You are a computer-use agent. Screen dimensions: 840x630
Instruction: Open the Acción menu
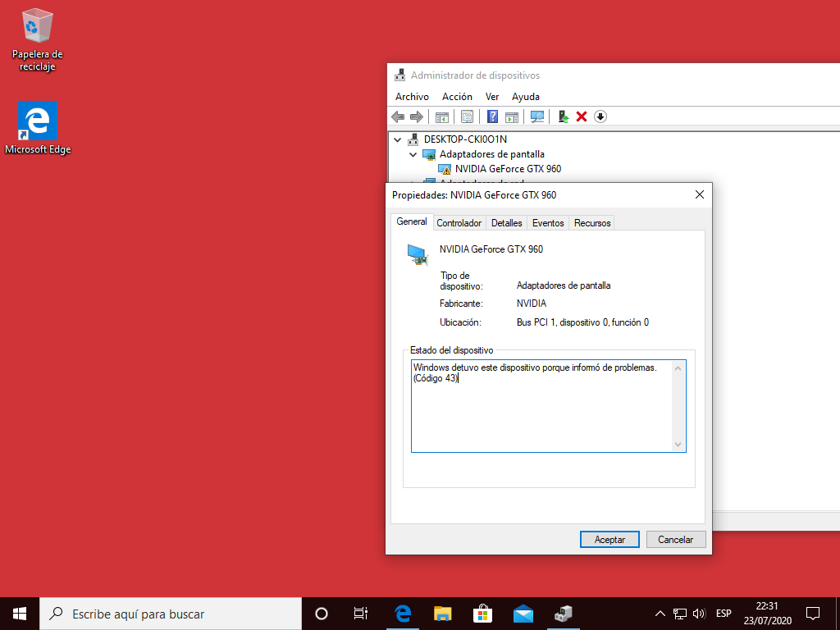tap(457, 97)
